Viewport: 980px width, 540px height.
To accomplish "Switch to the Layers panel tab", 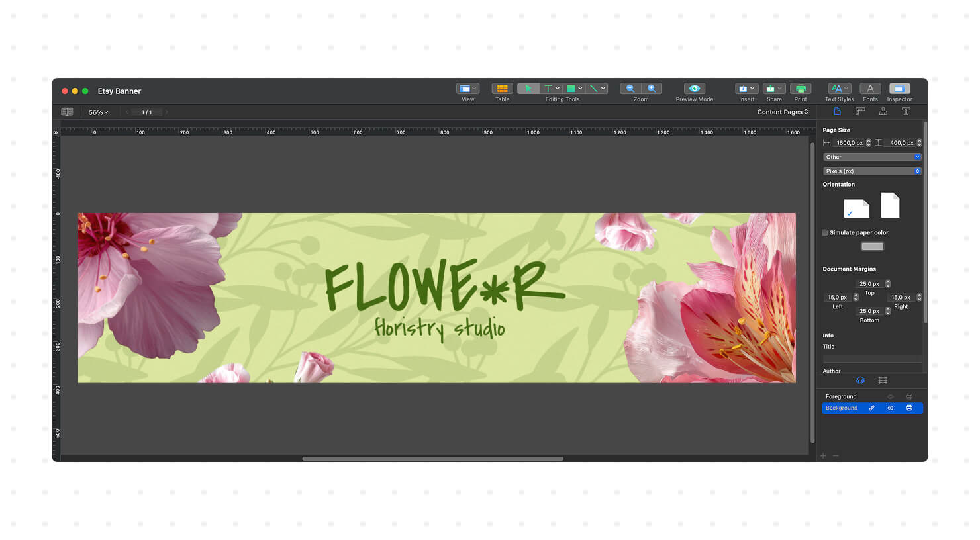I will [860, 381].
